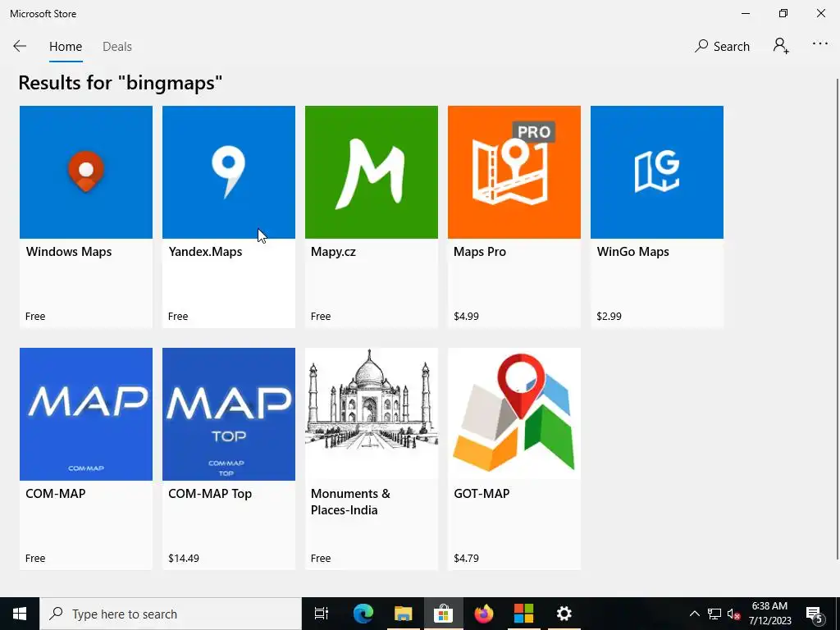Viewport: 840px width, 630px height.
Task: Open the notification center icon
Action: 815,614
